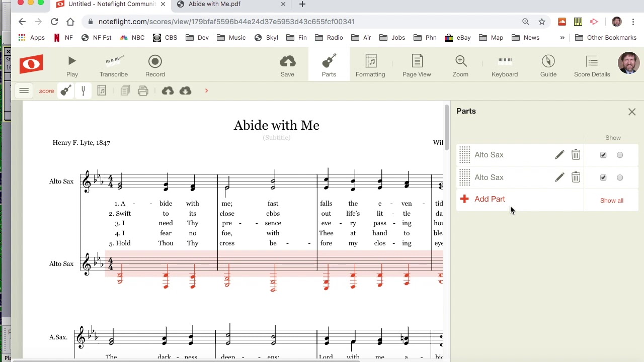Open the Zoom control
This screenshot has width=644, height=362.
pos(460,66)
